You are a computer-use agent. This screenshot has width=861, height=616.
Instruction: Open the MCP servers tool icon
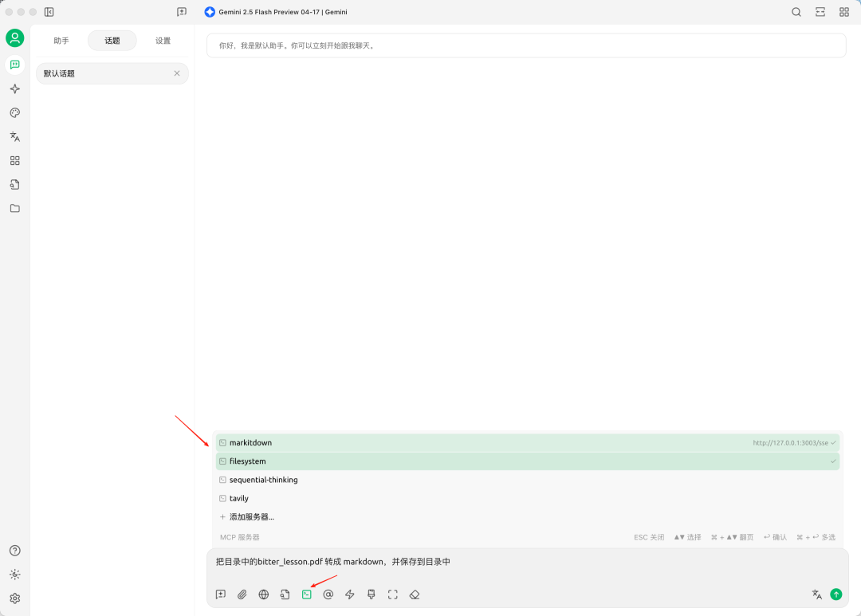tap(306, 594)
